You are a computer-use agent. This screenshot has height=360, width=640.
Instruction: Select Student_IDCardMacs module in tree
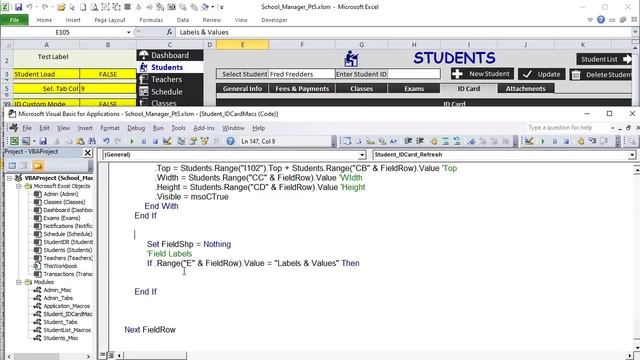68,314
